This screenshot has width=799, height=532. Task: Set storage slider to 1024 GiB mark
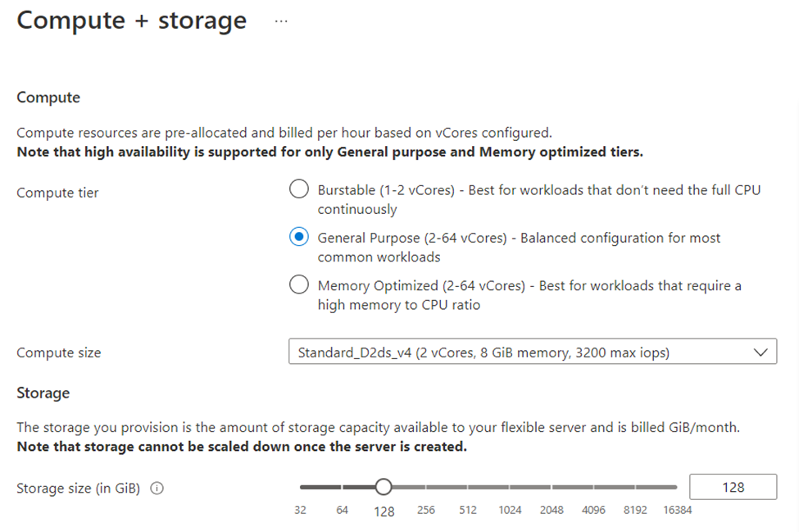[x=510, y=487]
